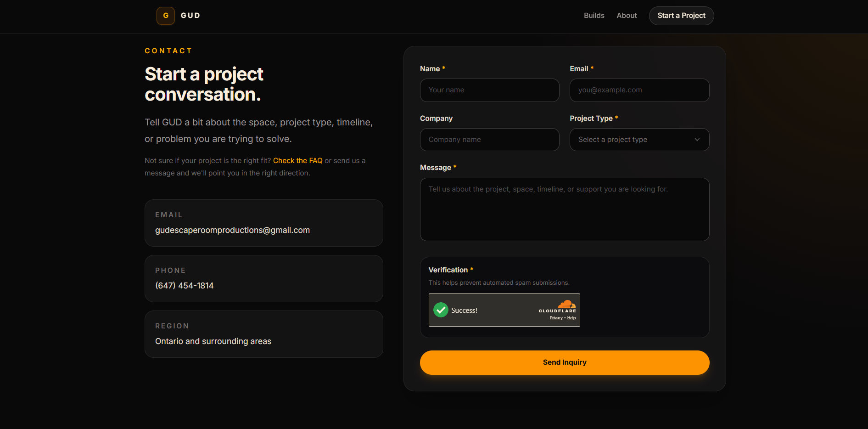Click the Start a Project button
Image resolution: width=868 pixels, height=429 pixels.
coord(681,16)
